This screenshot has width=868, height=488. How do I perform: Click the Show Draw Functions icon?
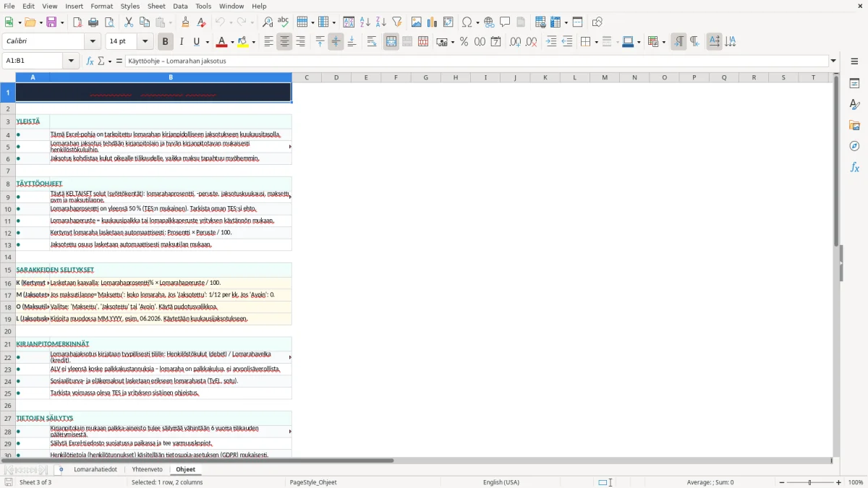pos(597,22)
